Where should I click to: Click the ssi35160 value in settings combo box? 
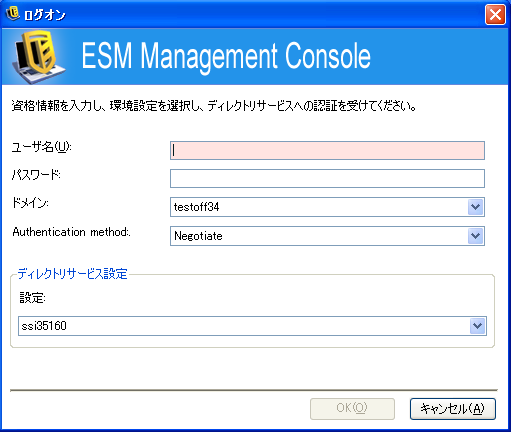point(44,326)
